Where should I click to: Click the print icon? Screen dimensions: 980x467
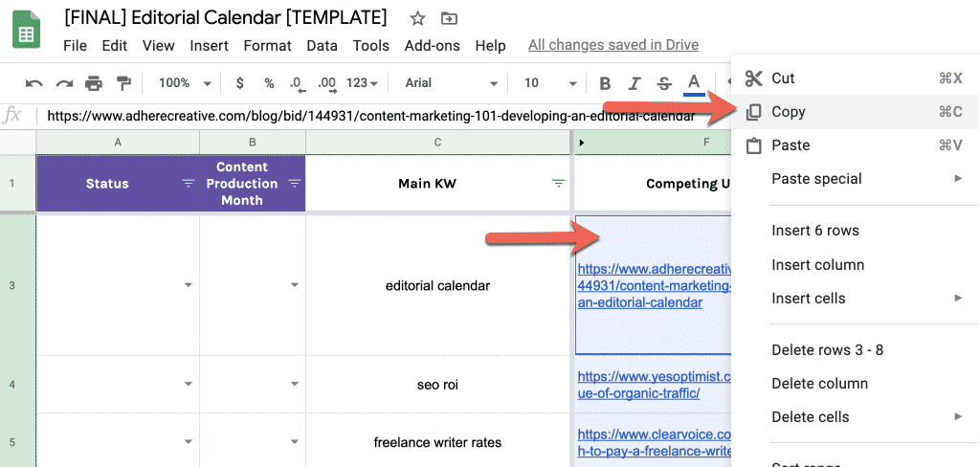point(94,83)
